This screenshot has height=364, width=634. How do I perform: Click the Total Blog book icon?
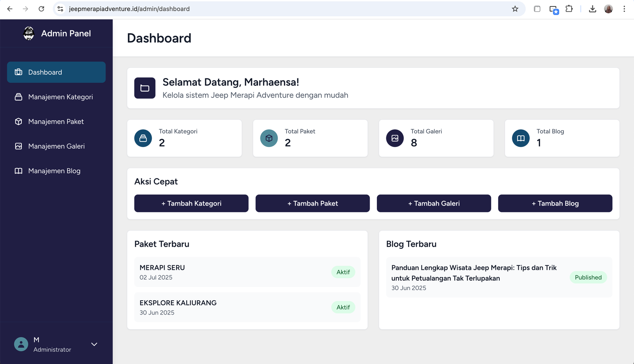[x=521, y=138]
